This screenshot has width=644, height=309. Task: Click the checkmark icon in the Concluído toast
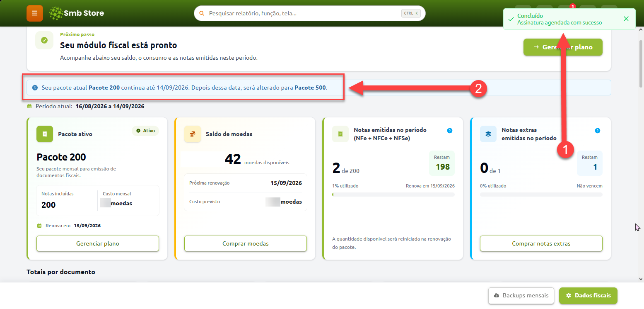click(x=511, y=19)
